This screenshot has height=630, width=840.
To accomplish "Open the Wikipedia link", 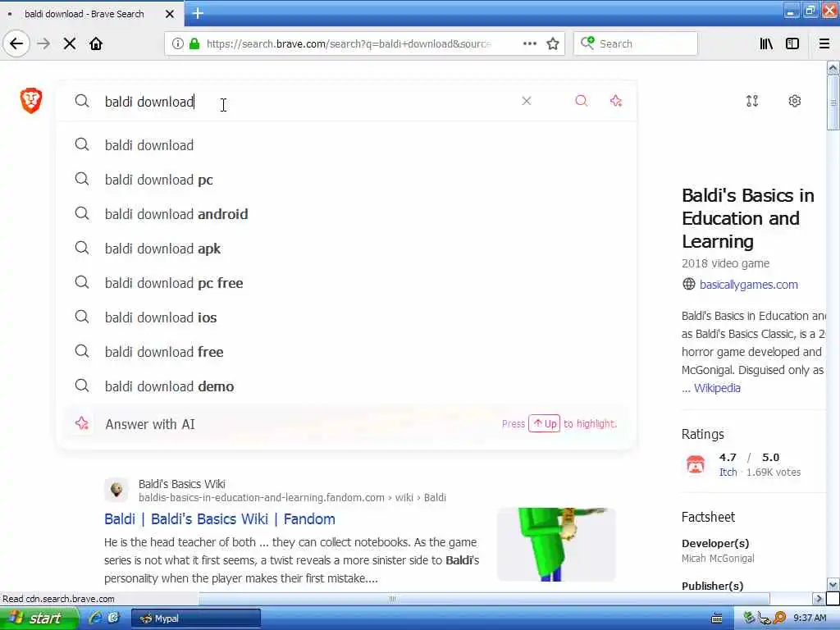I will click(x=717, y=388).
